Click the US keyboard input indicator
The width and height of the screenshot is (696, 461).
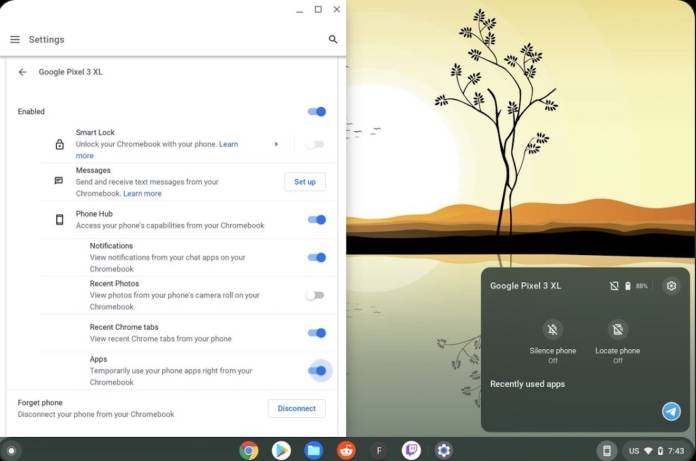pyautogui.click(x=634, y=451)
